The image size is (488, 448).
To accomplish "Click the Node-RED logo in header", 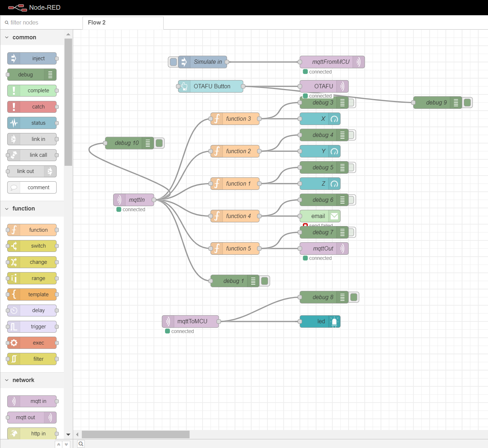I will (34, 8).
